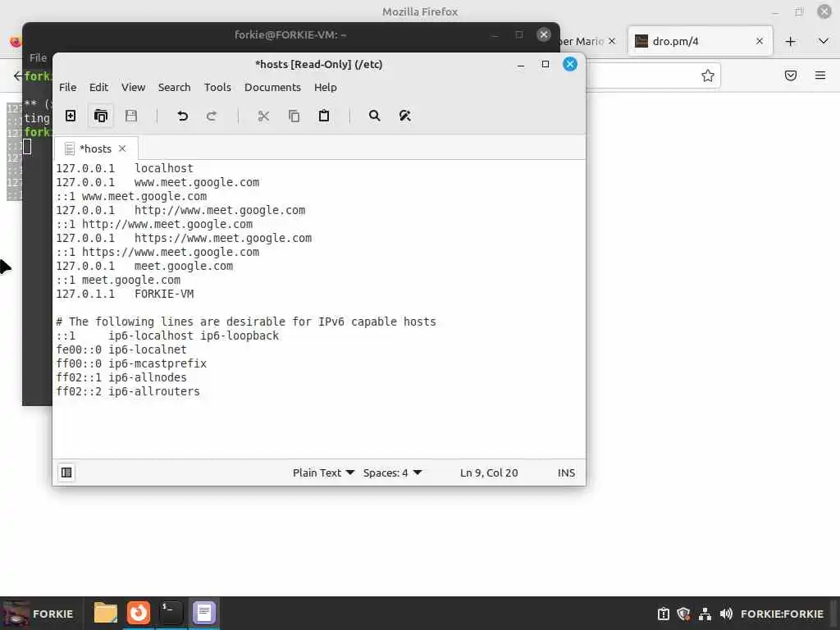Open the Tools menu
This screenshot has height=630, width=840.
coord(217,87)
